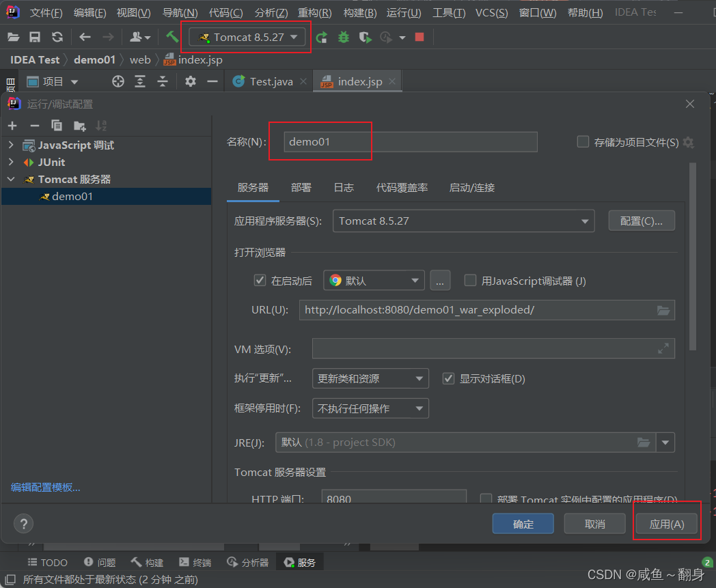Open the Tomcat 8.5.27 run configuration dropdown
Viewport: 716px width, 588px height.
tap(249, 37)
